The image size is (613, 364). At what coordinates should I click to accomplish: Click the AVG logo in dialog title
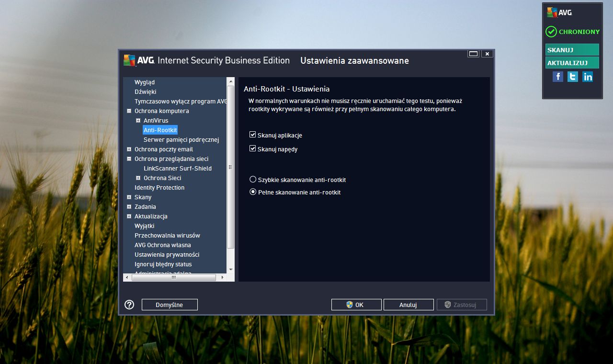[x=138, y=60]
